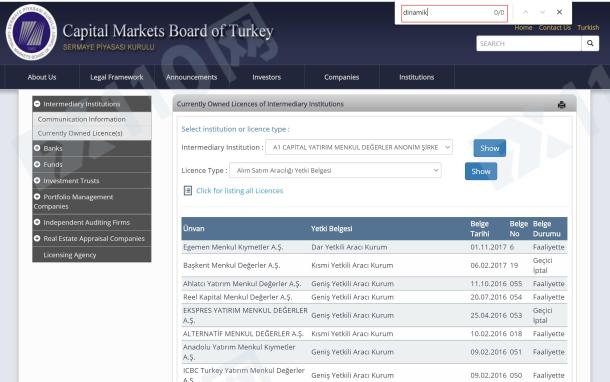
Task: Open the Licence Type dropdown
Action: [x=335, y=170]
